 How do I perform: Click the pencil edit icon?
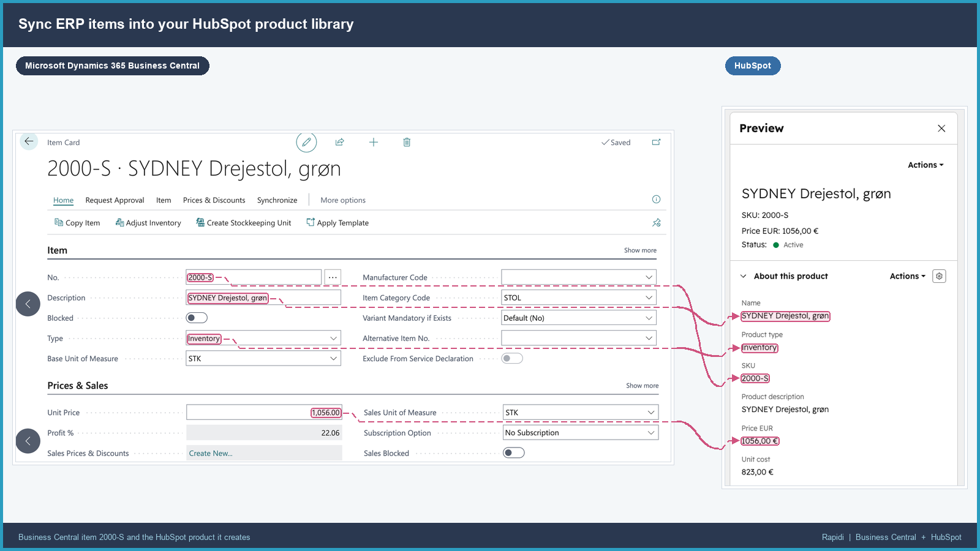[306, 142]
